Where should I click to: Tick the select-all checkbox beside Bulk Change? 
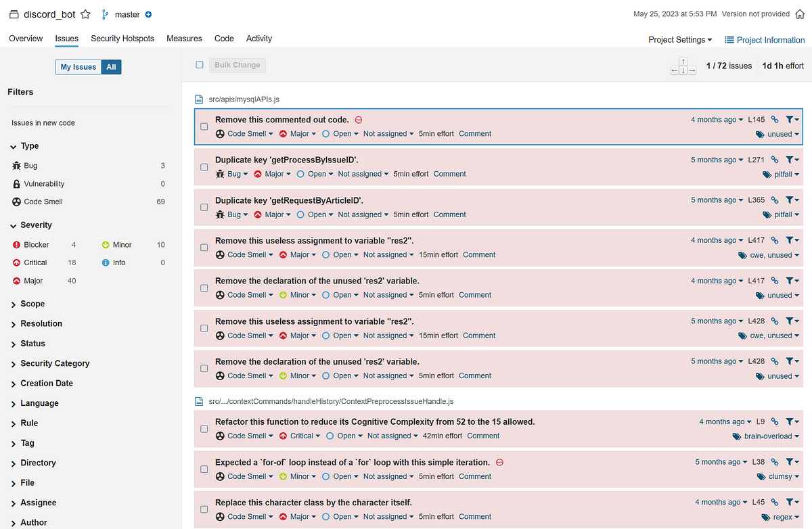(200, 65)
